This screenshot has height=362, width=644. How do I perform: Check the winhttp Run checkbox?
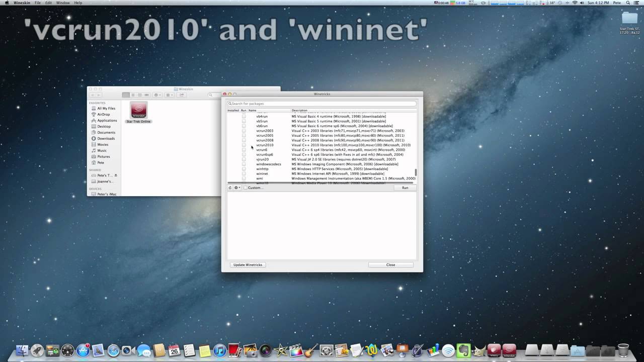point(244,169)
